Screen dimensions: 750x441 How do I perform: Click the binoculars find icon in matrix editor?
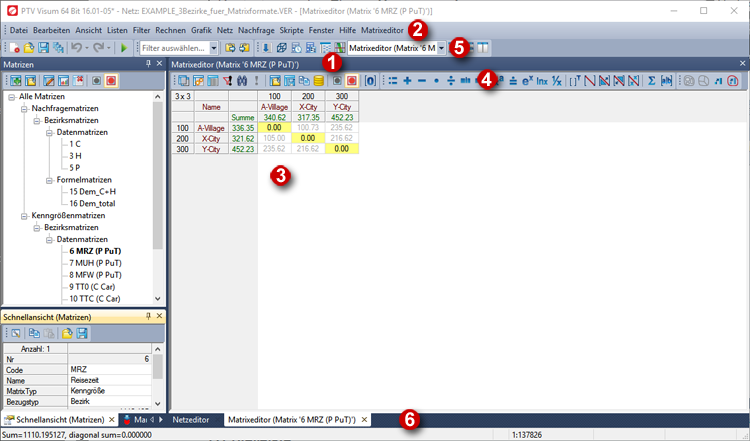tap(242, 80)
